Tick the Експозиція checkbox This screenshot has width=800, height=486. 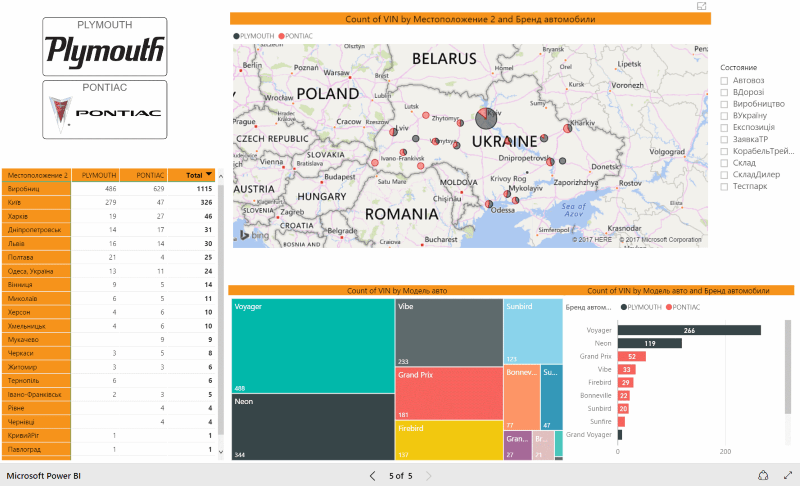[724, 127]
